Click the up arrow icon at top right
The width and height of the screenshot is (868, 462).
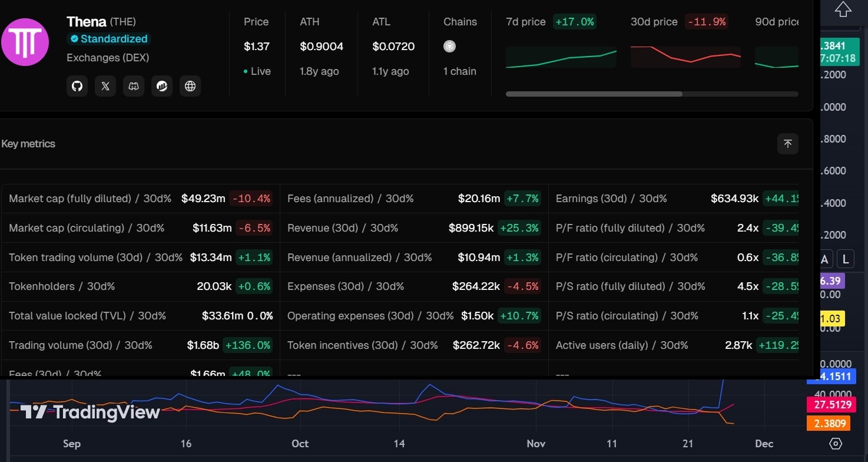coord(843,9)
